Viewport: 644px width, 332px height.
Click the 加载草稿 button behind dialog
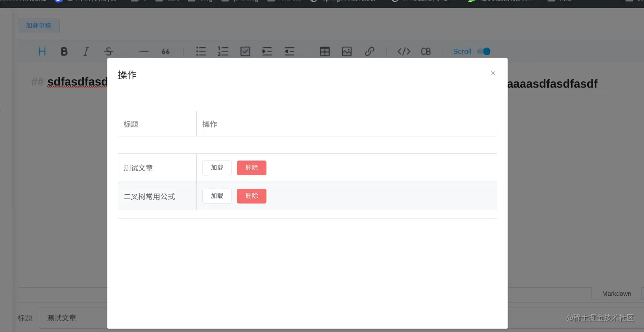[x=39, y=26]
